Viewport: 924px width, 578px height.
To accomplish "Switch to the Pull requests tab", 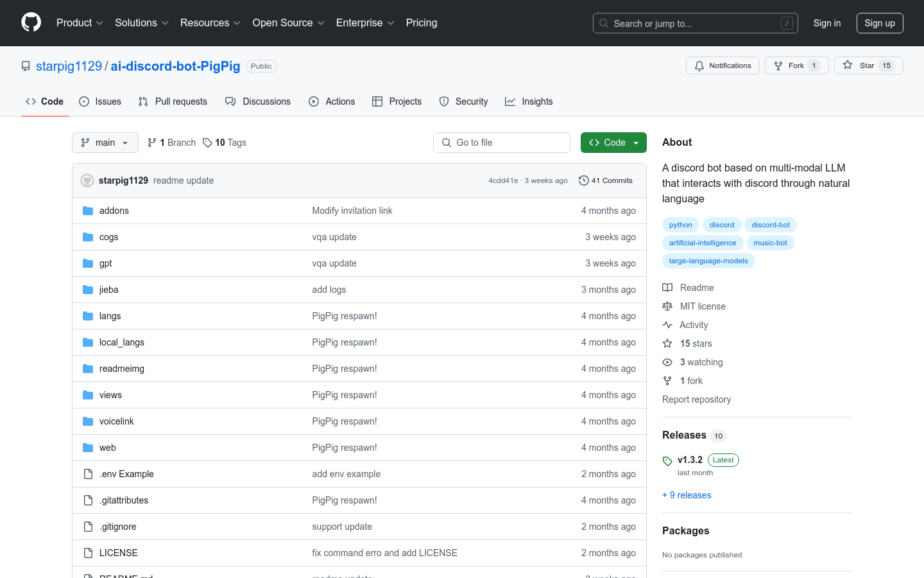I will tap(173, 101).
